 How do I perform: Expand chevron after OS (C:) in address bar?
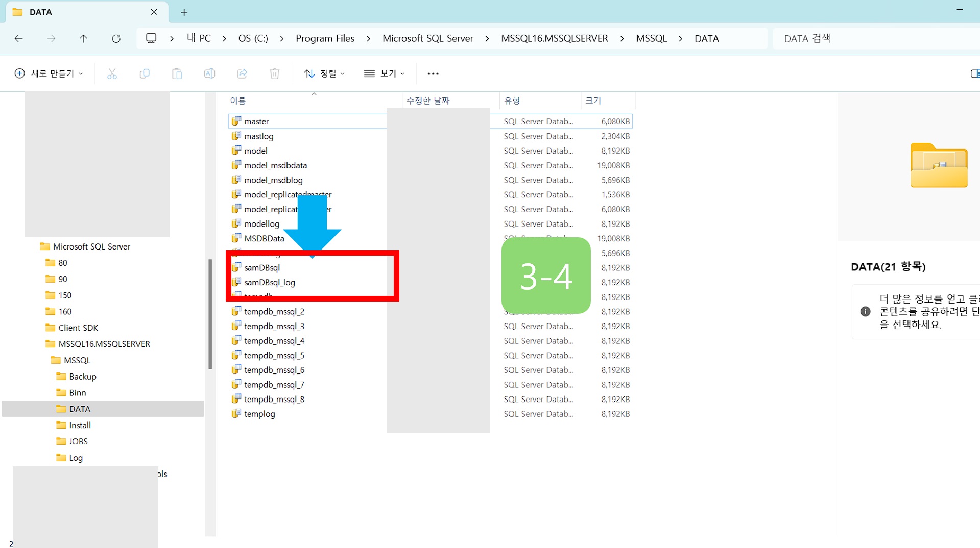coord(282,39)
